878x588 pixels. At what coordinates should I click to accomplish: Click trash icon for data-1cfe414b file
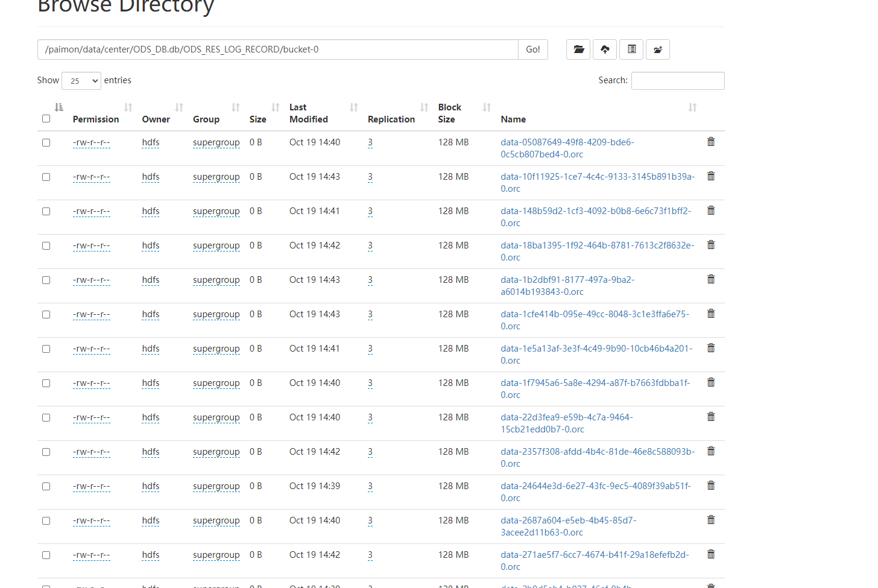(711, 314)
